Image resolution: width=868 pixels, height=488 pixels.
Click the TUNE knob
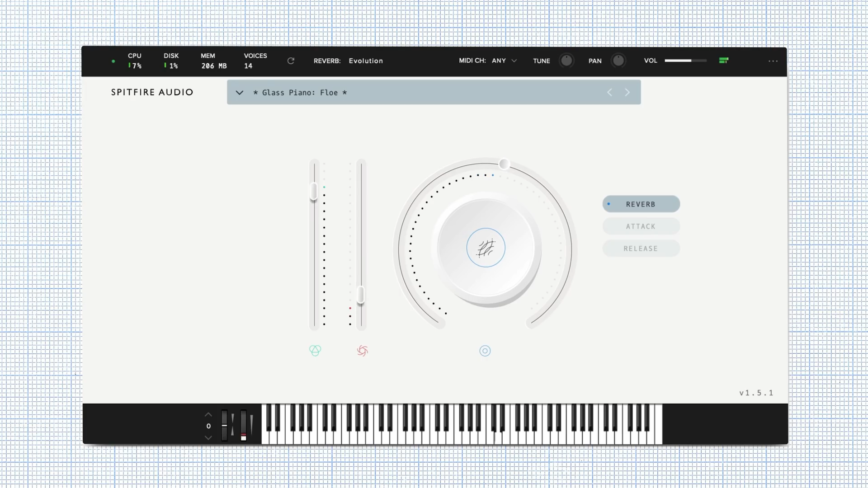(566, 61)
